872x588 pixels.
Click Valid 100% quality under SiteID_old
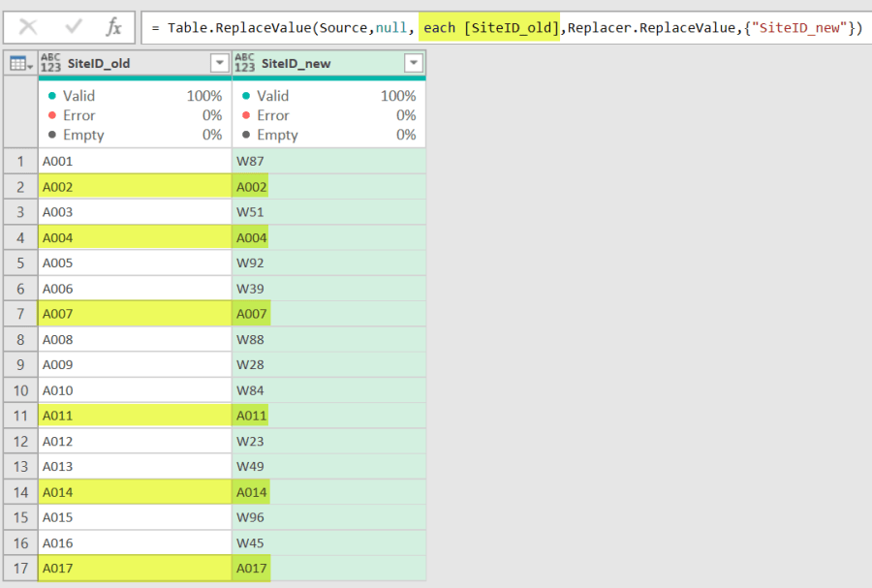click(x=134, y=96)
